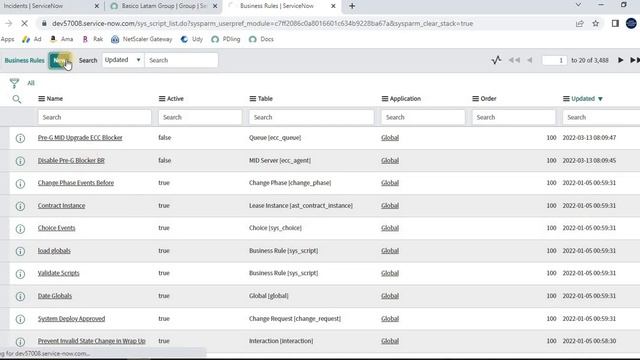Go to the next page of results
Viewport: 640px width, 360px height.
[620, 60]
